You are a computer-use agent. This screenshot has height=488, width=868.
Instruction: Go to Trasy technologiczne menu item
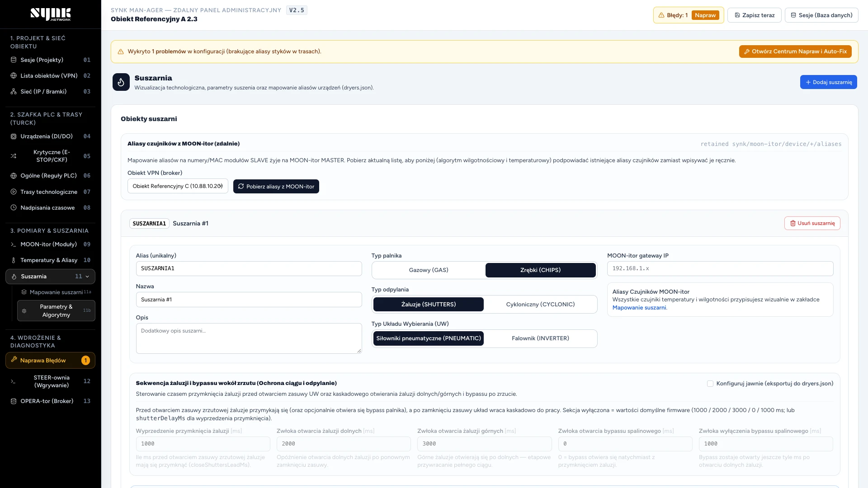click(50, 192)
